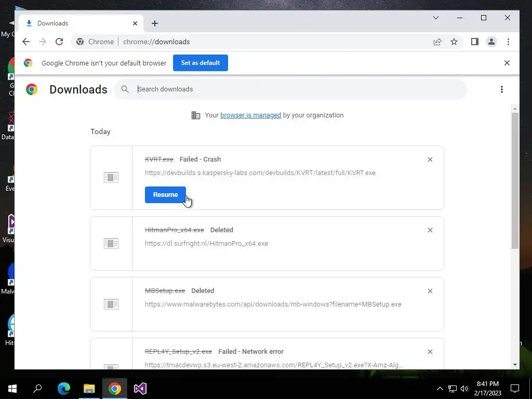Expand the tab search chevron
The width and height of the screenshot is (532, 399).
pos(436,18)
